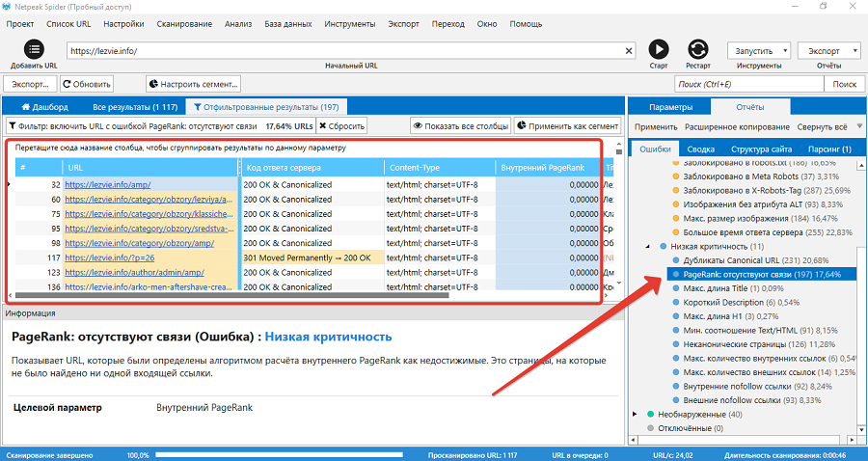Reset filter with Сбросить button
Screen dimensions: 868x461
pyautogui.click(x=341, y=125)
